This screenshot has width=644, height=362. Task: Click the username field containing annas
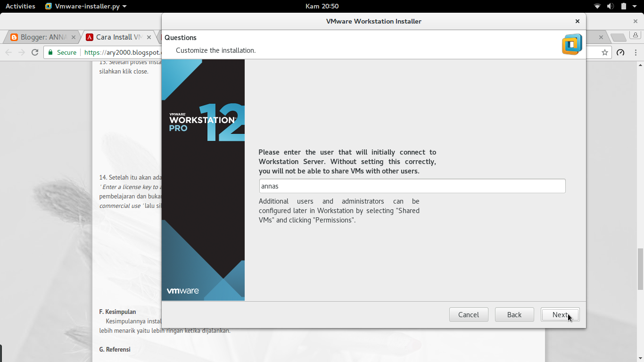coord(412,186)
